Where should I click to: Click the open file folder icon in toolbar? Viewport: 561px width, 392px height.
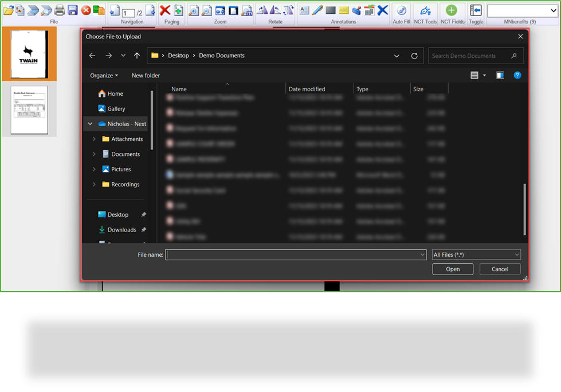tap(8, 10)
